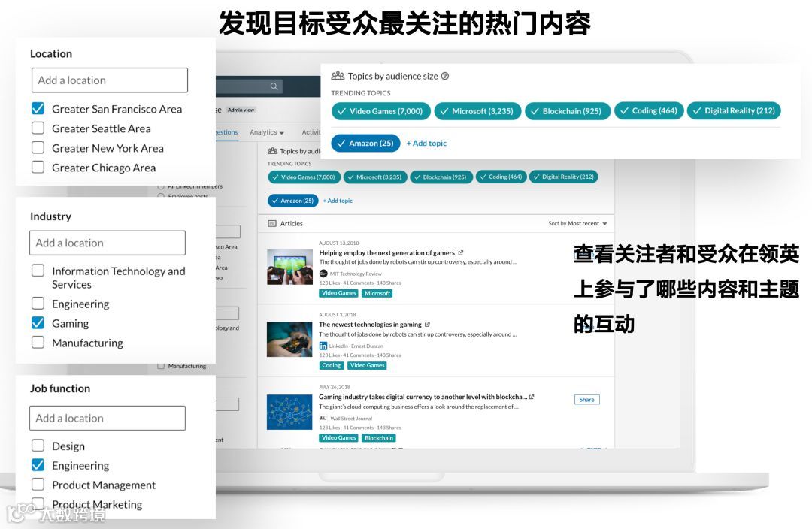This screenshot has height=529, width=812.
Task: Click Microsoft tag under gamers article
Action: (377, 293)
